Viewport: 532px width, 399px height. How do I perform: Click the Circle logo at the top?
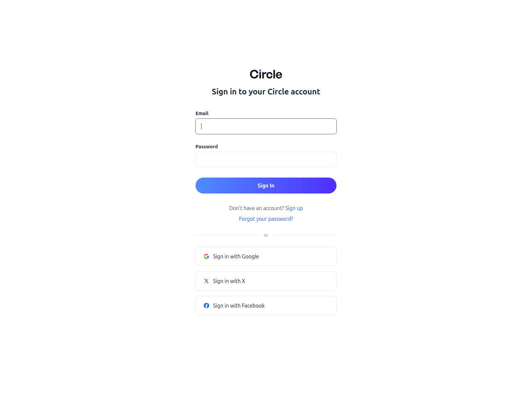click(x=266, y=74)
